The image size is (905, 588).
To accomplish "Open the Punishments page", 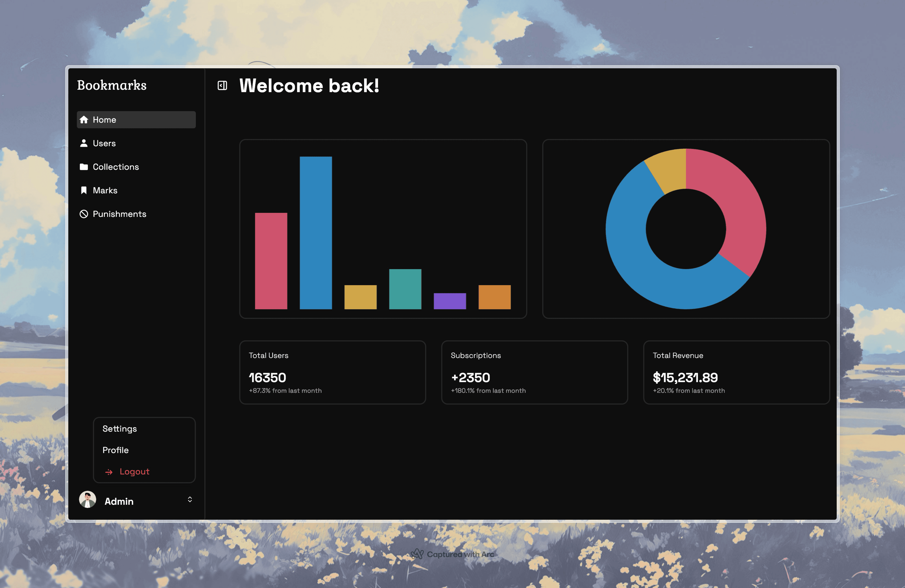I will click(136, 214).
